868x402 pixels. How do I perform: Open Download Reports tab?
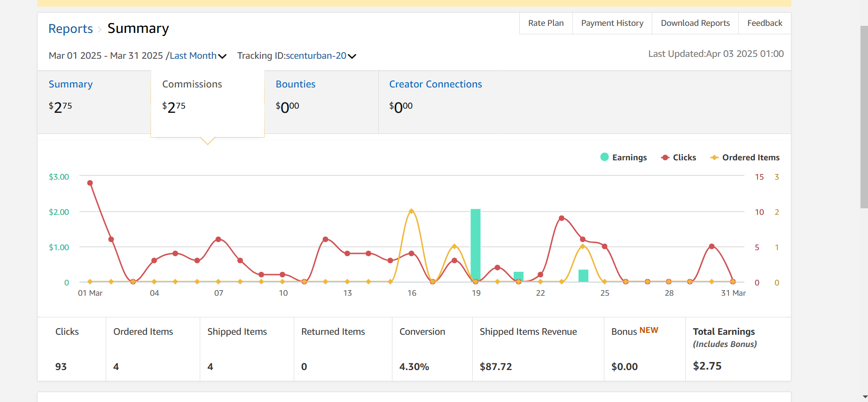click(x=695, y=23)
